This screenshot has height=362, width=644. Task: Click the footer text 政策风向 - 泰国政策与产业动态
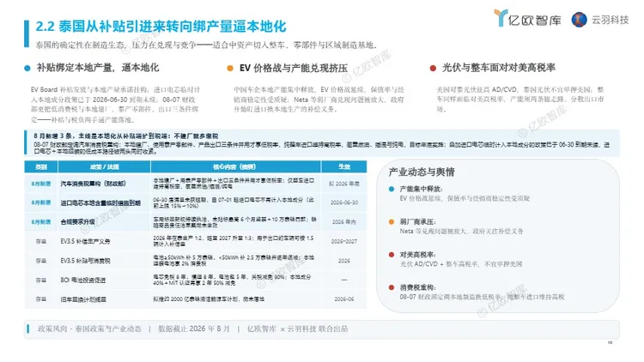click(x=89, y=329)
